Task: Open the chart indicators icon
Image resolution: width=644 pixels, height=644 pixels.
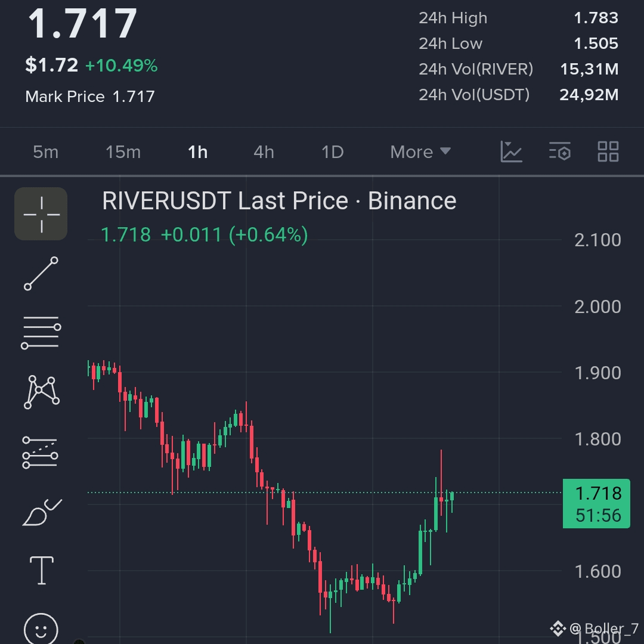Action: coord(512,151)
